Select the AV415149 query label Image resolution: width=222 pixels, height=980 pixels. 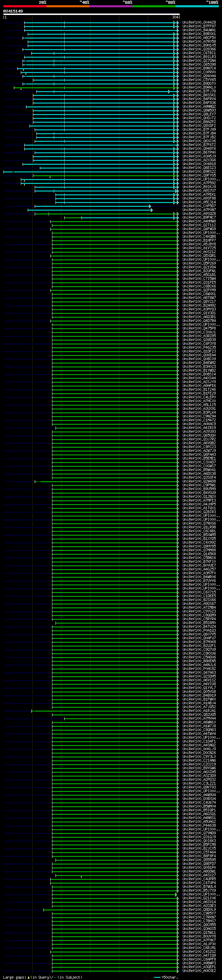tap(13, 11)
